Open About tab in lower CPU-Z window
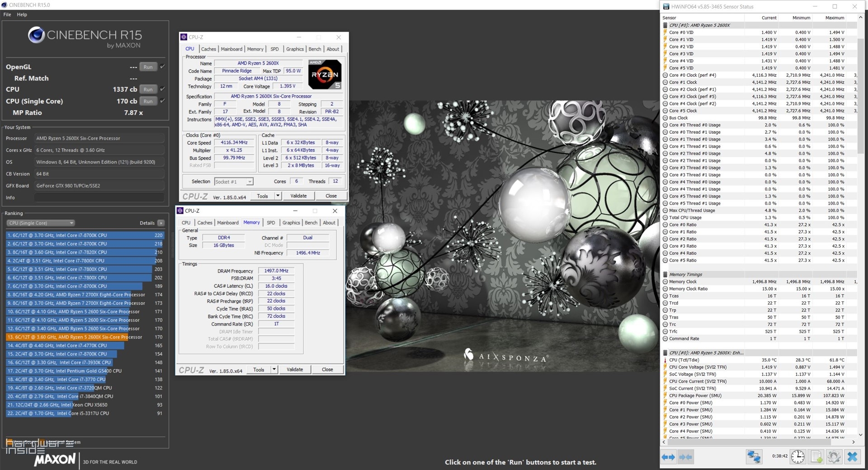Image resolution: width=868 pixels, height=470 pixels. [x=329, y=222]
